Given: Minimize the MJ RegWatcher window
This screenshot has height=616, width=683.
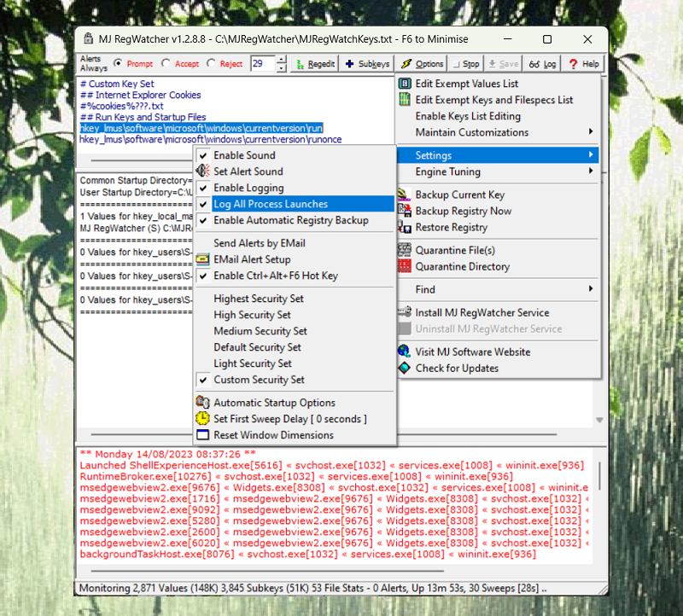Looking at the screenshot, I should coord(507,39).
